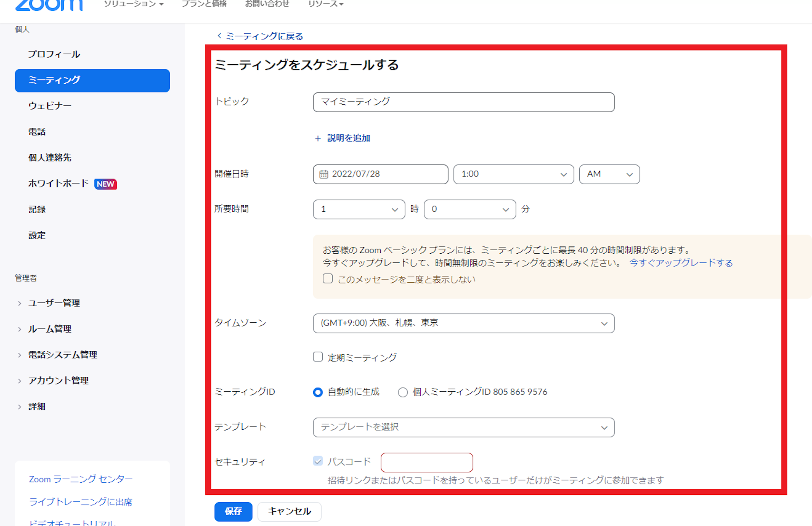The width and height of the screenshot is (812, 526).
Task: Click the back chevron beside ミーティングに戻る
Action: [x=219, y=36]
